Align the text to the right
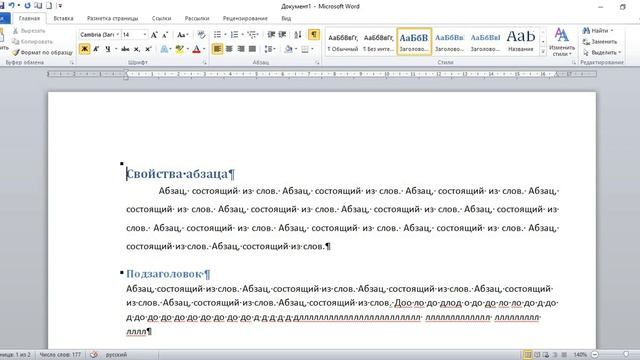Viewport: 640px width, 360px height. pos(241,49)
